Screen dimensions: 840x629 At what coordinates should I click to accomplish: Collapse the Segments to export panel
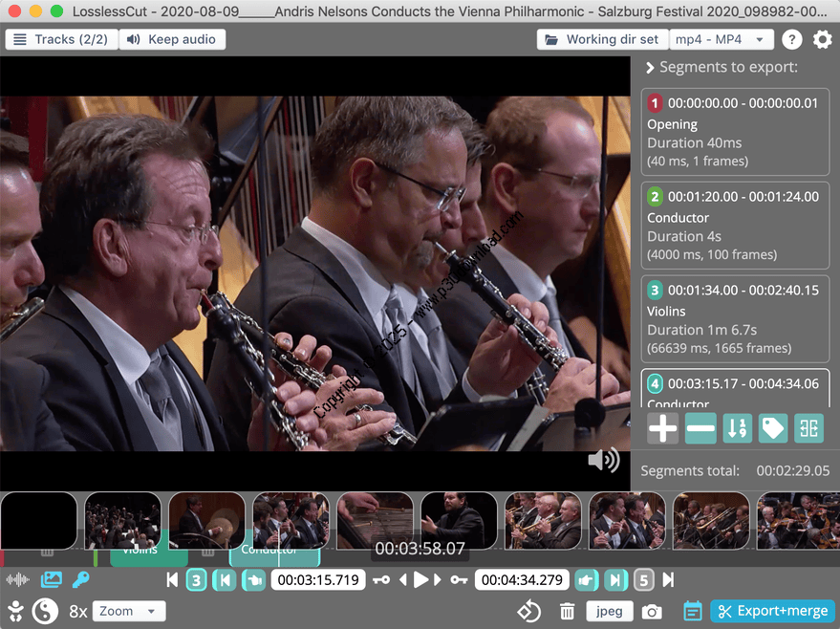650,68
